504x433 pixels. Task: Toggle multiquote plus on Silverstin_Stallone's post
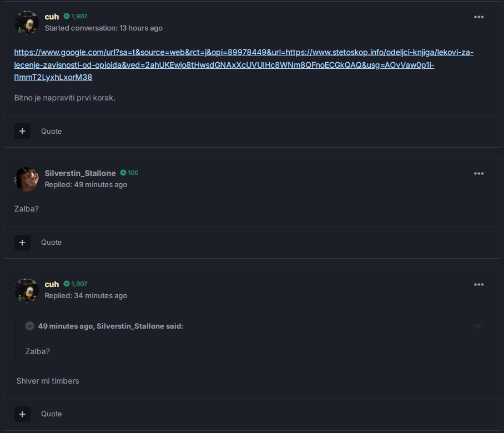click(22, 243)
